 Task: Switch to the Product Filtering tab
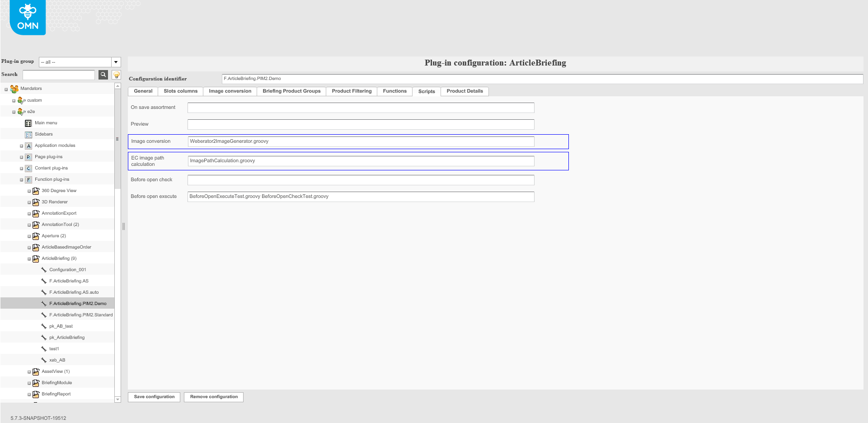coord(352,91)
